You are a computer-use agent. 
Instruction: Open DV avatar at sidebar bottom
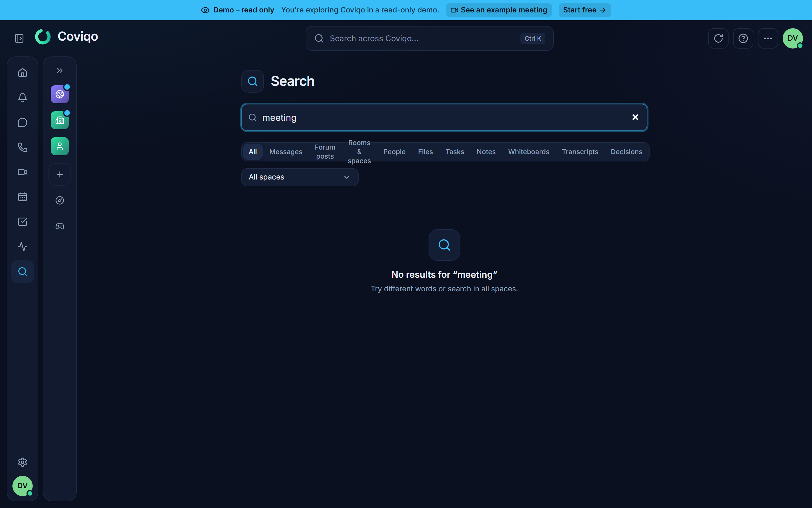[x=23, y=486]
